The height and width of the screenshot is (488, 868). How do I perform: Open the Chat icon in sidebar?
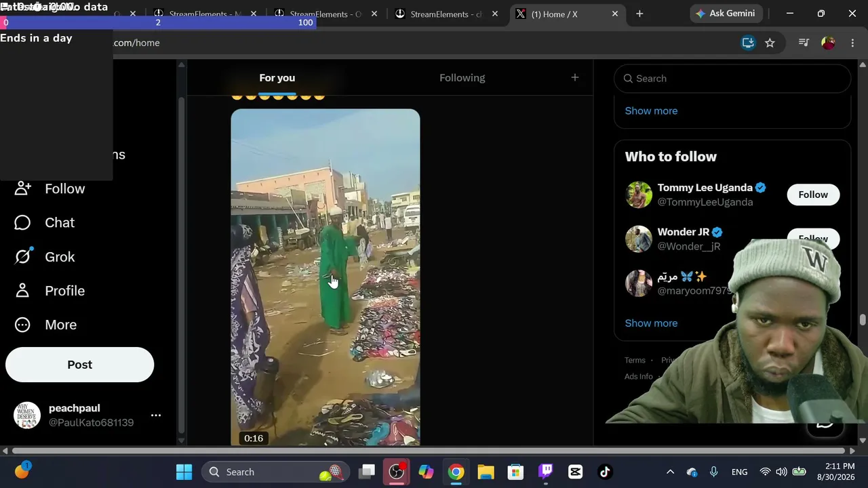(22, 222)
